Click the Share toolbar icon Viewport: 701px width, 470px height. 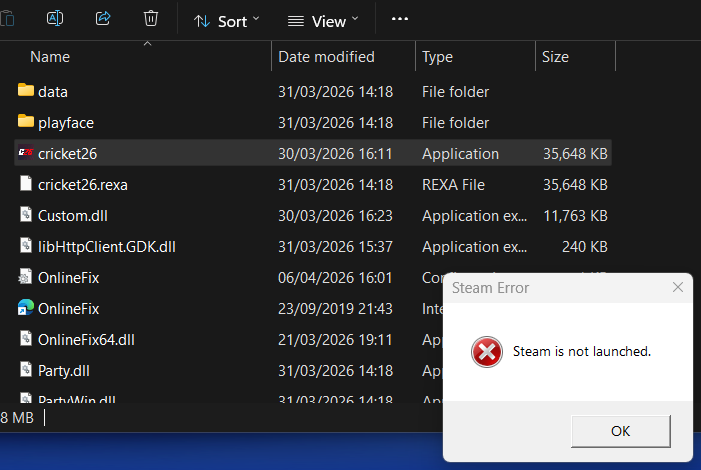[103, 18]
